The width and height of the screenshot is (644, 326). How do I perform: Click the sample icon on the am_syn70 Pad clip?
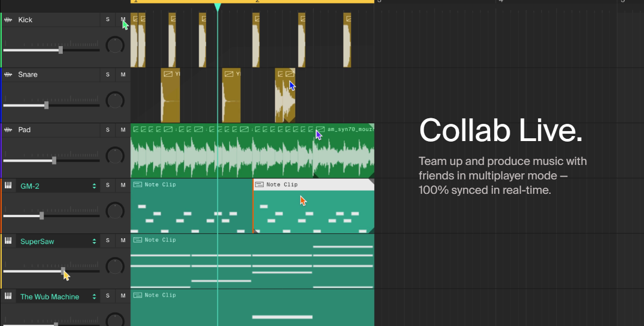(x=320, y=129)
